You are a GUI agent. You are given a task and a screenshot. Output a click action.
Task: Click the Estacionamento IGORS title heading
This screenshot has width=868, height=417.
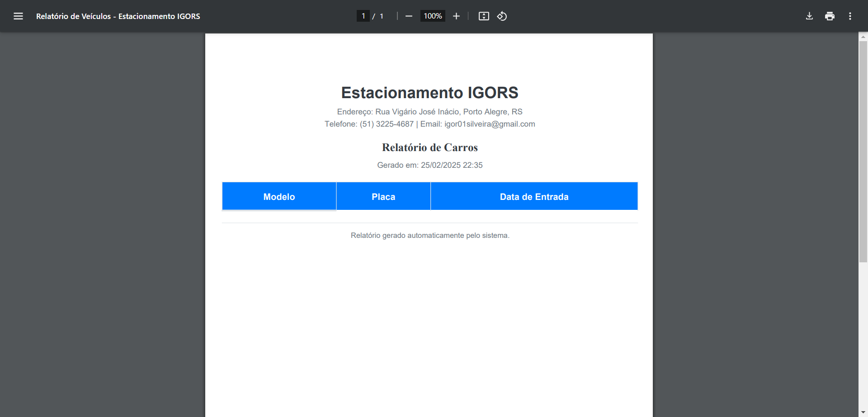[x=429, y=92]
